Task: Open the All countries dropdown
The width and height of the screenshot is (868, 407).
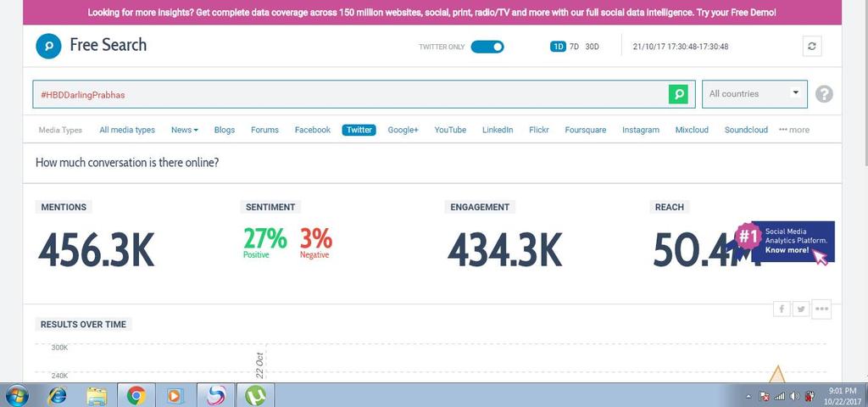Action: pos(754,94)
